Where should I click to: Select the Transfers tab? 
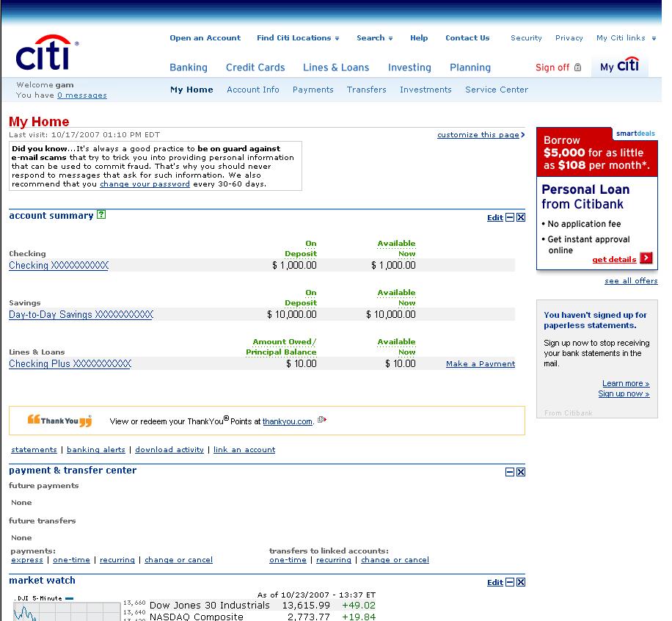pyautogui.click(x=366, y=90)
